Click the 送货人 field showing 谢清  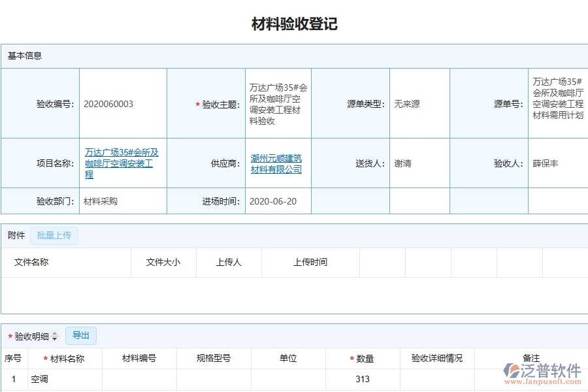[x=402, y=163]
